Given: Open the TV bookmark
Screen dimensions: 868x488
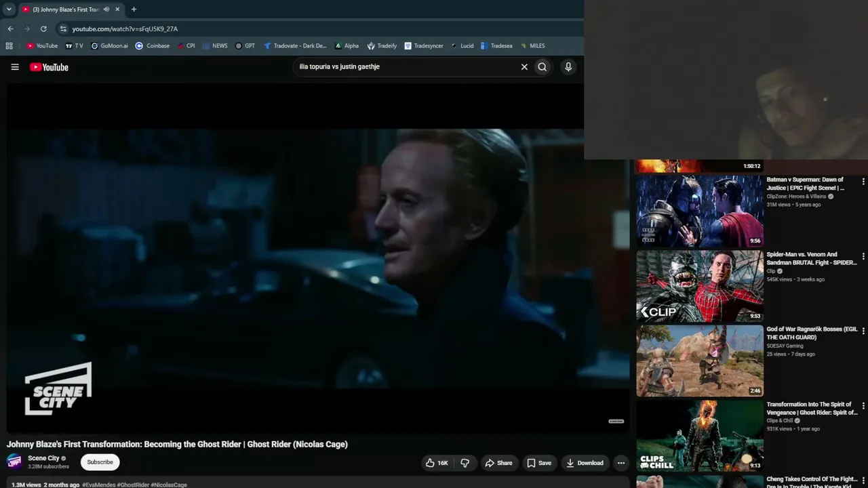Looking at the screenshot, I should coord(75,46).
